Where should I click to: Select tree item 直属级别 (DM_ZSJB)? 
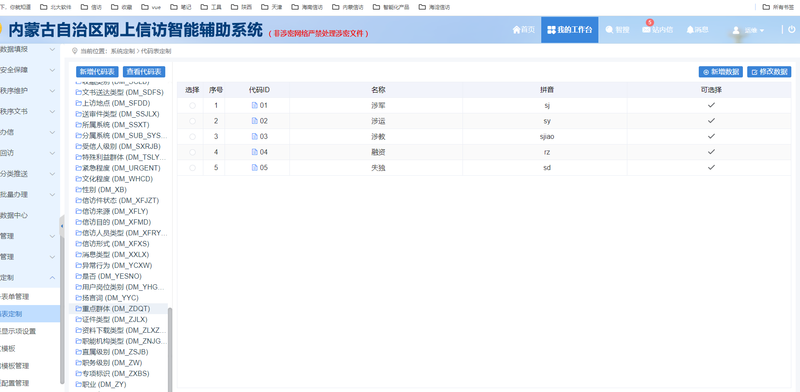click(112, 352)
